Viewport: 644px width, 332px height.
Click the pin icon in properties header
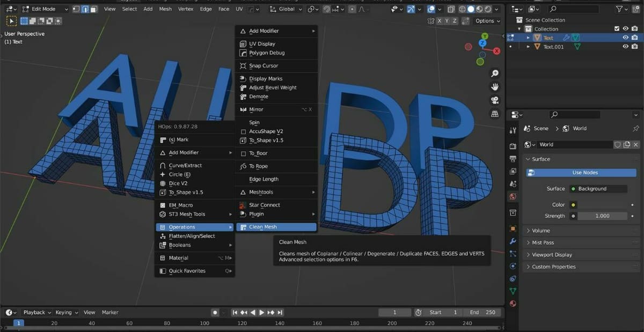(x=636, y=129)
